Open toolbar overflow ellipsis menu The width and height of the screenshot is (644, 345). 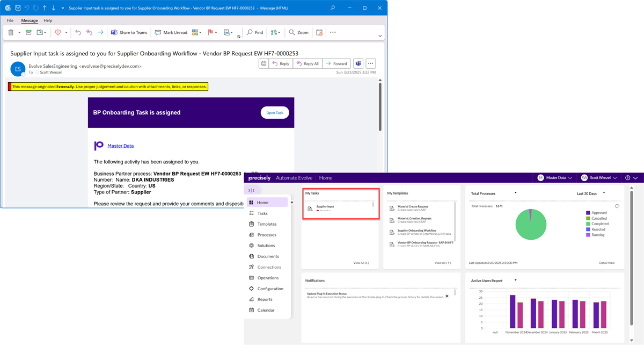tap(333, 32)
